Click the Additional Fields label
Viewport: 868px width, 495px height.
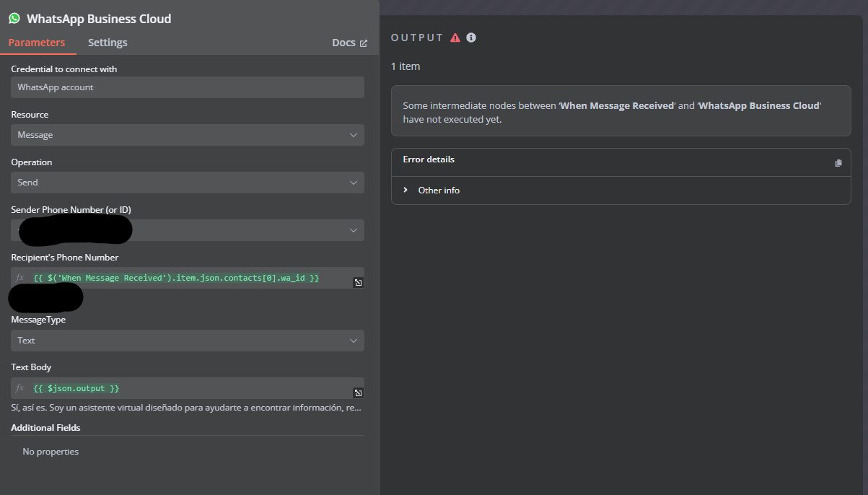pos(45,428)
